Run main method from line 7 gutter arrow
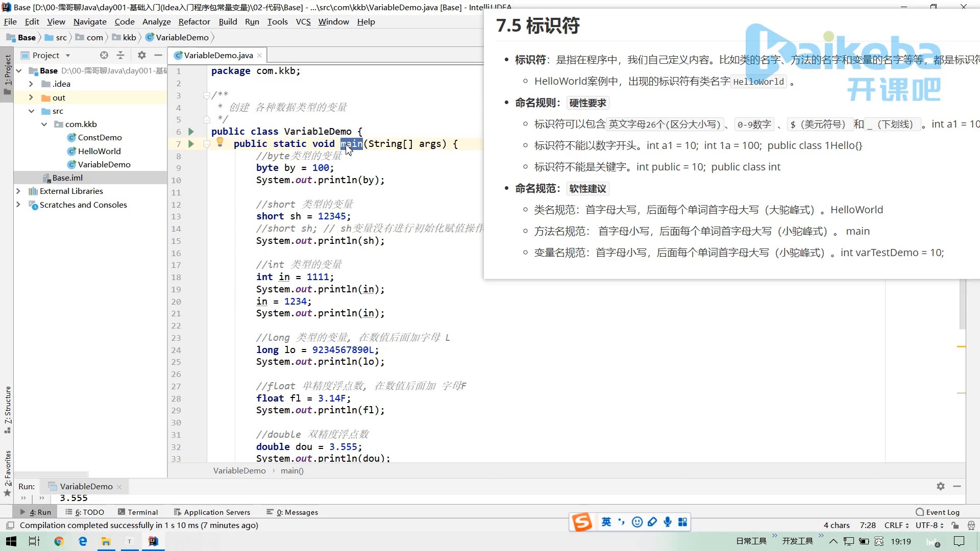The height and width of the screenshot is (551, 980). [x=191, y=144]
